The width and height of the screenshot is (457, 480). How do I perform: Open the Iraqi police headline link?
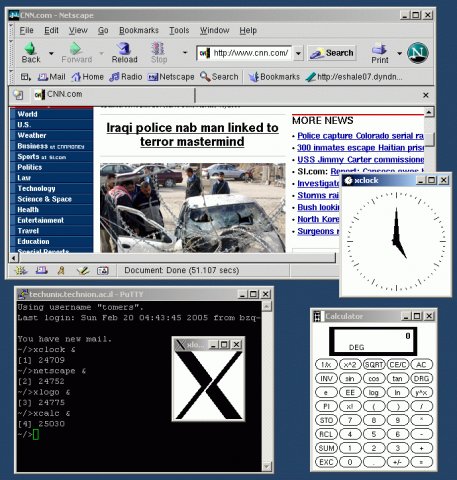pos(192,134)
